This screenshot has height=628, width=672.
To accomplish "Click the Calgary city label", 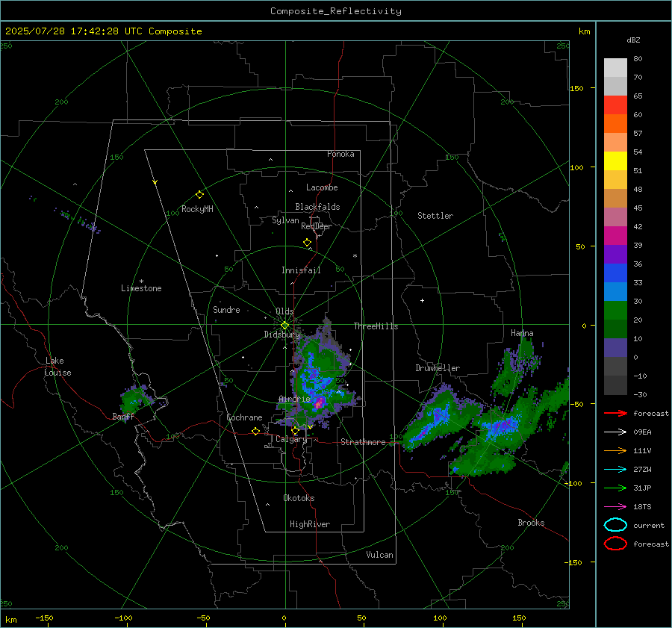I will (x=291, y=439).
